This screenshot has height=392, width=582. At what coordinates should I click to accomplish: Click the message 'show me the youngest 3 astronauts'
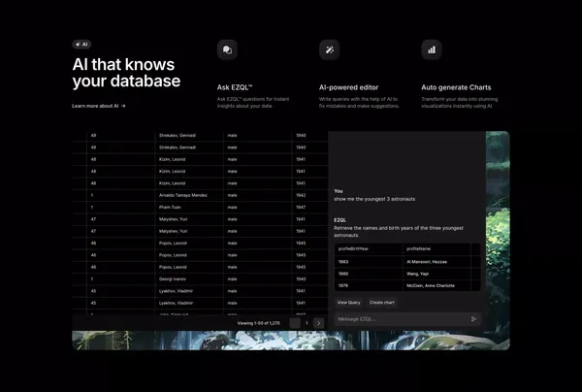(x=374, y=199)
